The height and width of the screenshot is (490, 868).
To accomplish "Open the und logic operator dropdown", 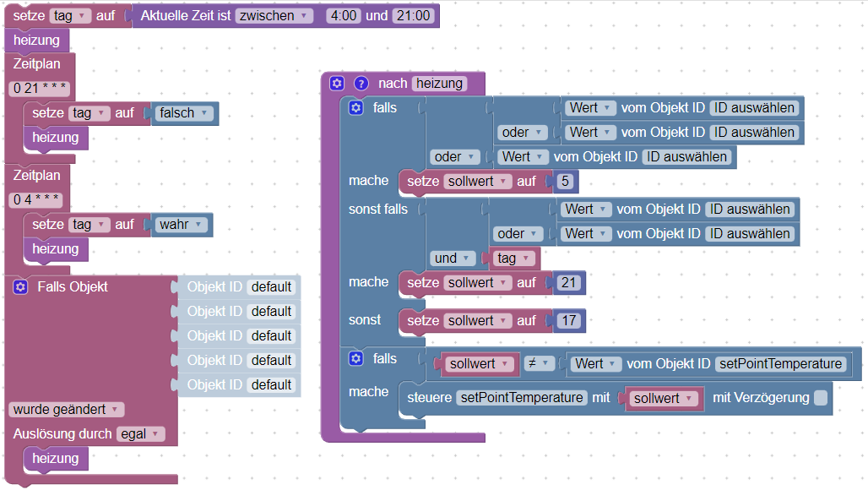I will click(x=453, y=258).
